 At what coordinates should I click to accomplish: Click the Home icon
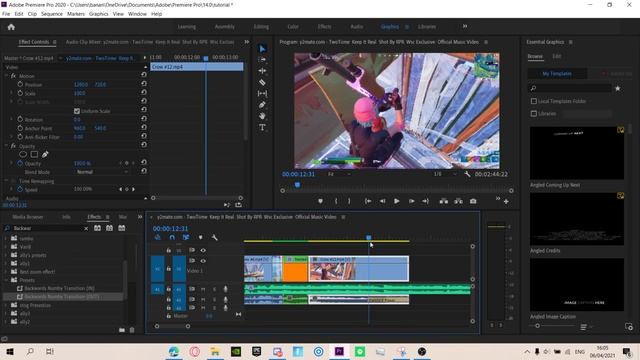tap(11, 27)
